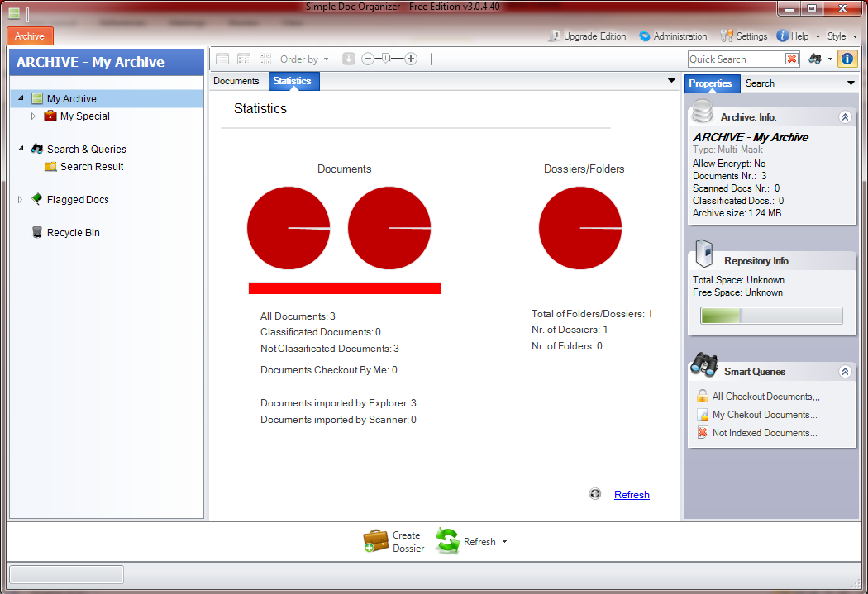Image resolution: width=868 pixels, height=594 pixels.
Task: Open the Style dropdown menu
Action: coord(842,36)
